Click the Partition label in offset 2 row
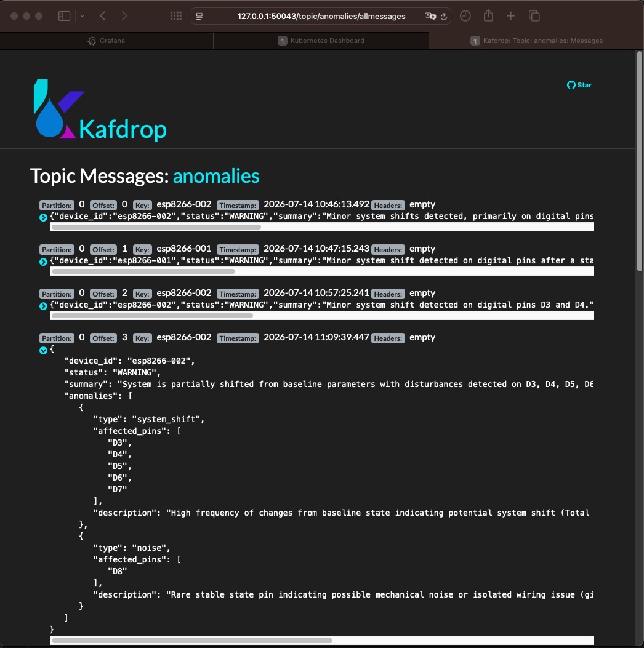 coord(57,294)
